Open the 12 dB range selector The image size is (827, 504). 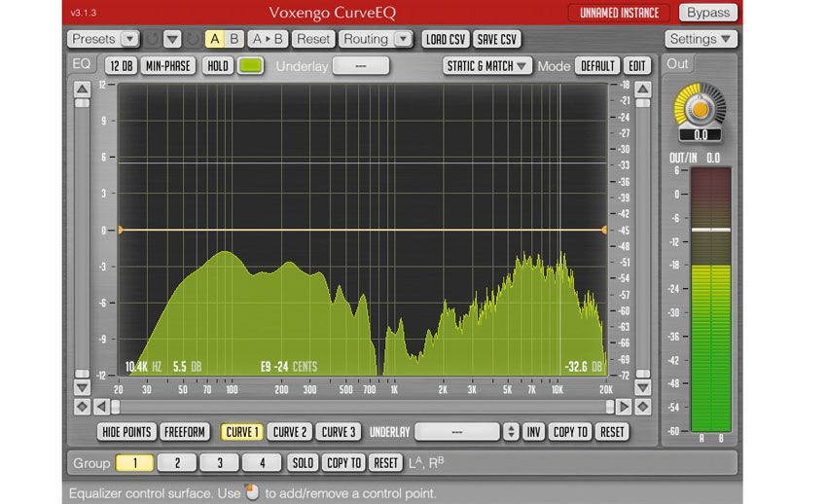point(122,66)
